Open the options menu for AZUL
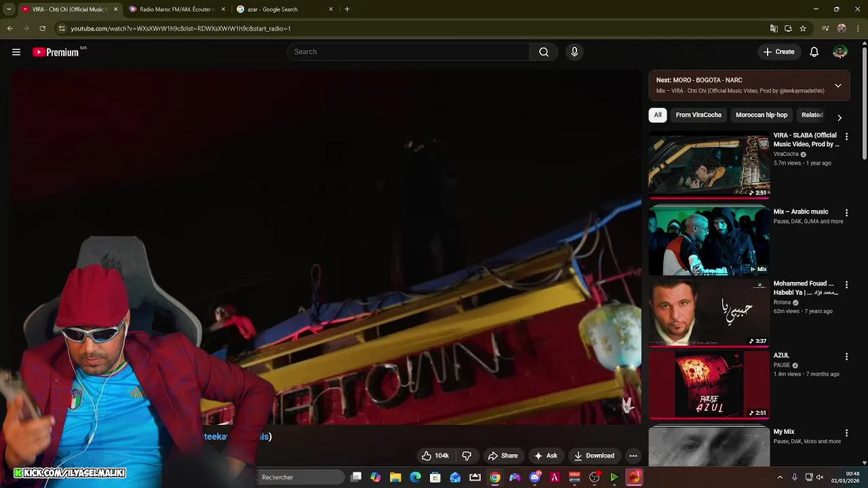This screenshot has height=488, width=868. click(x=846, y=357)
